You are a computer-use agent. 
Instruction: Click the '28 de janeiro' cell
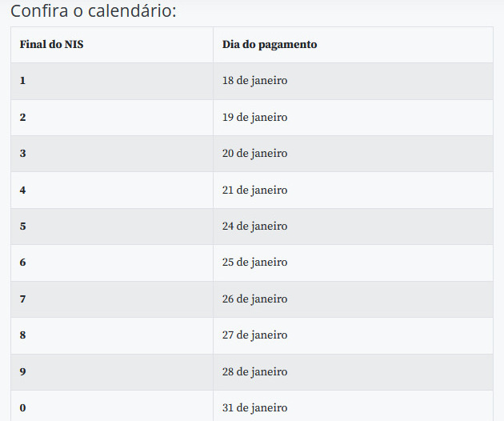tap(353, 372)
